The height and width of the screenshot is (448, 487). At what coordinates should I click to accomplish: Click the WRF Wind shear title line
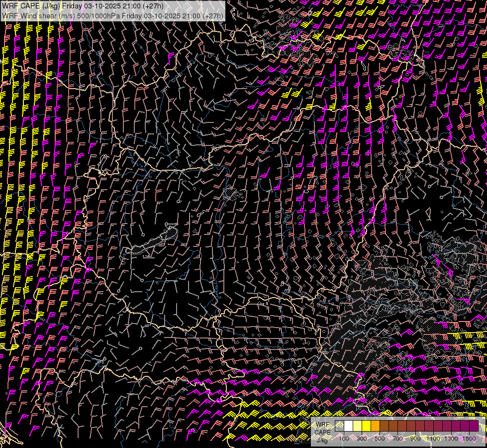112,16
